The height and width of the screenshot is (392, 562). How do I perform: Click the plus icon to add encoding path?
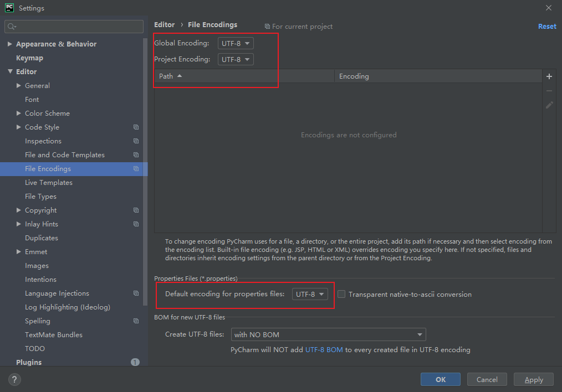(549, 76)
